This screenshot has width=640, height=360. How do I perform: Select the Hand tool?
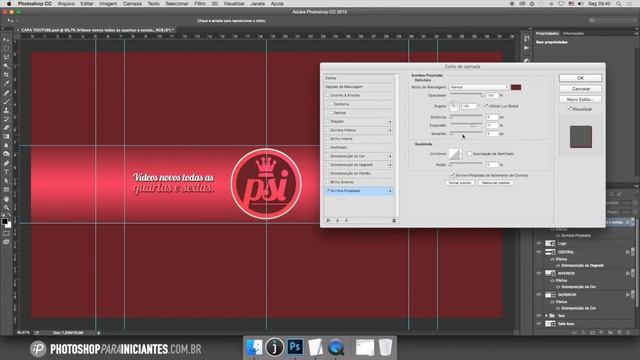coord(6,199)
